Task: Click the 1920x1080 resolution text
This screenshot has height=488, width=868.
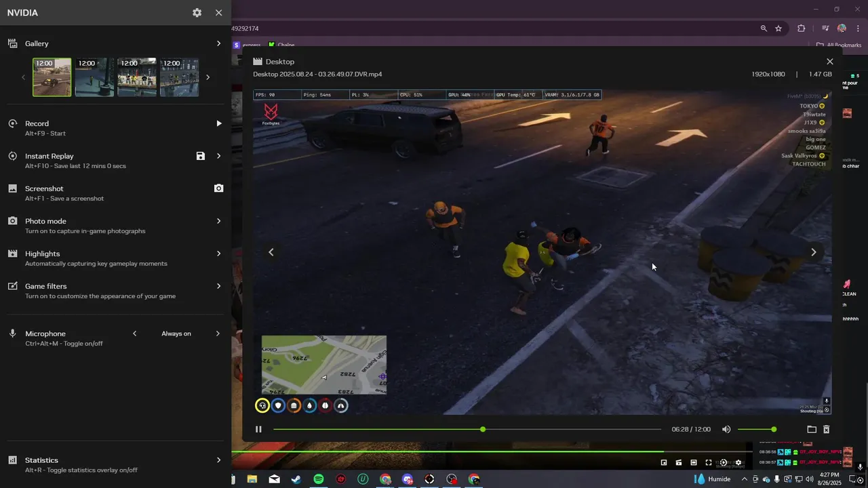Action: coord(768,74)
